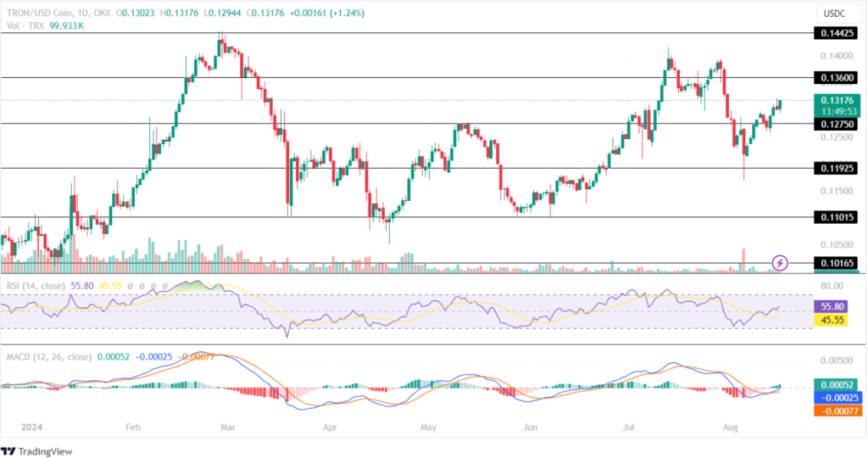
Task: Click the Apr label on the time axis
Action: [330, 427]
